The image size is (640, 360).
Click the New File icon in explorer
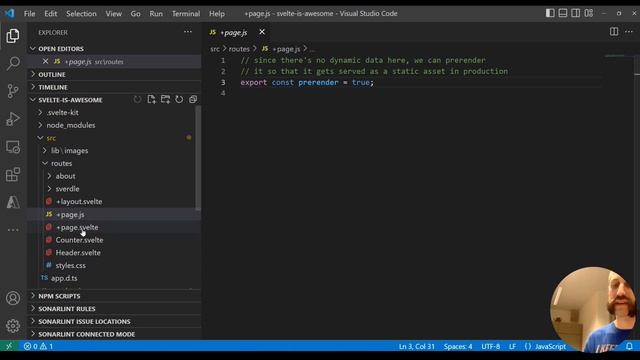click(151, 100)
